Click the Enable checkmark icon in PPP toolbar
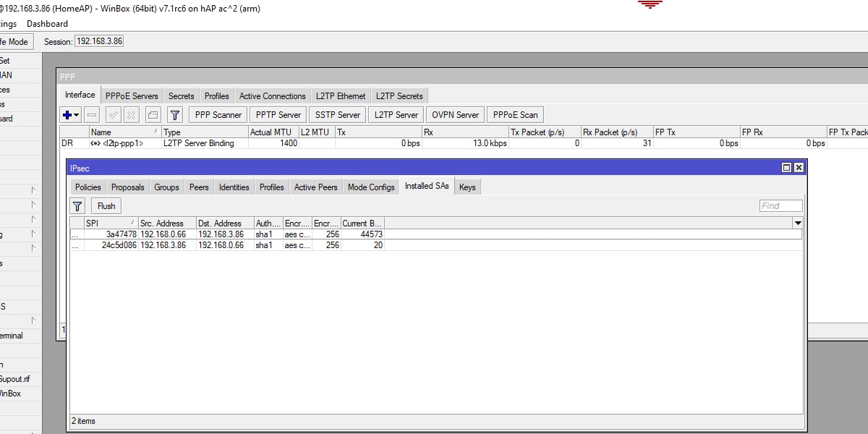868x434 pixels. (x=113, y=115)
